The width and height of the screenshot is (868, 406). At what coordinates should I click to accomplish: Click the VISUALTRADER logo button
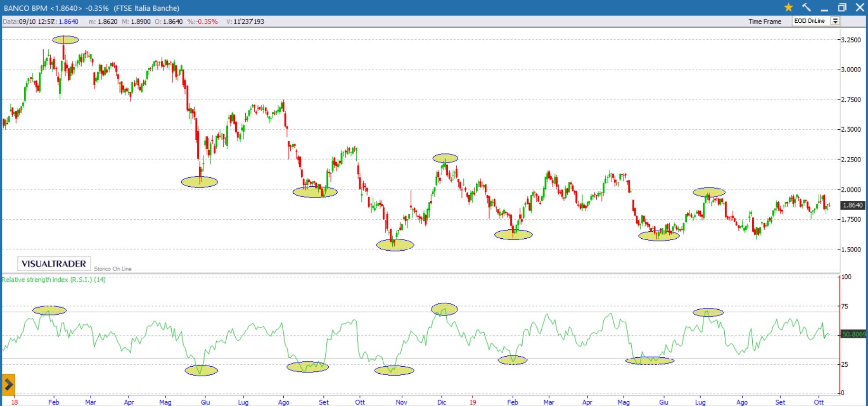click(54, 264)
